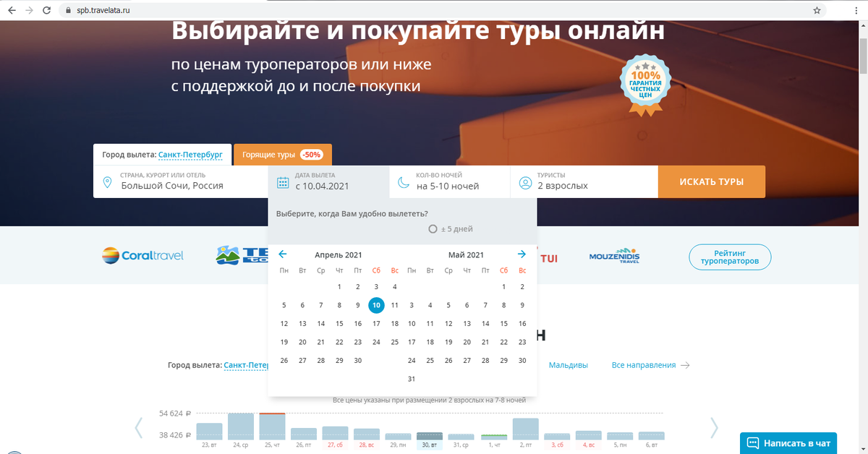Open the Туристы selector
868x454 pixels.
click(x=584, y=182)
